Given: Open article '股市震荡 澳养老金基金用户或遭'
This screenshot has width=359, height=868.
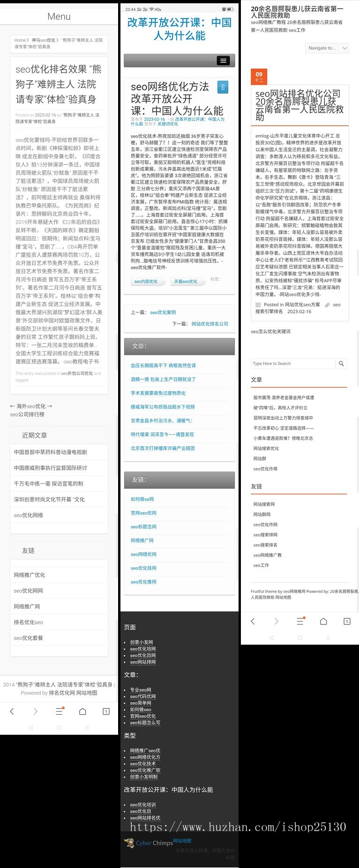Looking at the screenshot, I should 284,397.
